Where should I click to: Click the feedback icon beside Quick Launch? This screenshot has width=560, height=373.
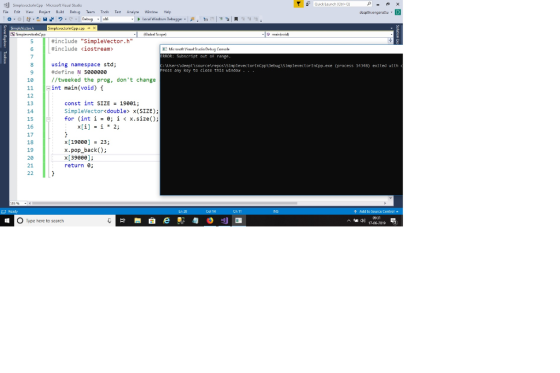tap(308, 4)
